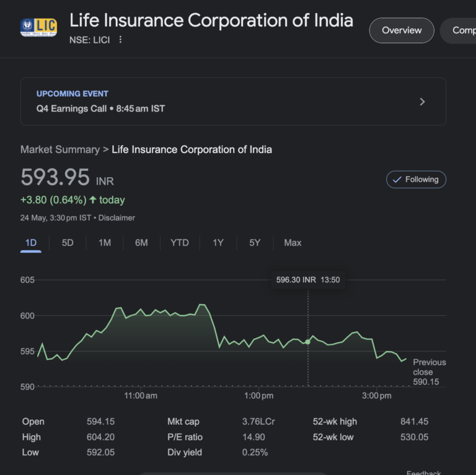The height and width of the screenshot is (475, 476).
Task: Click the LIC company logo
Action: 38,27
